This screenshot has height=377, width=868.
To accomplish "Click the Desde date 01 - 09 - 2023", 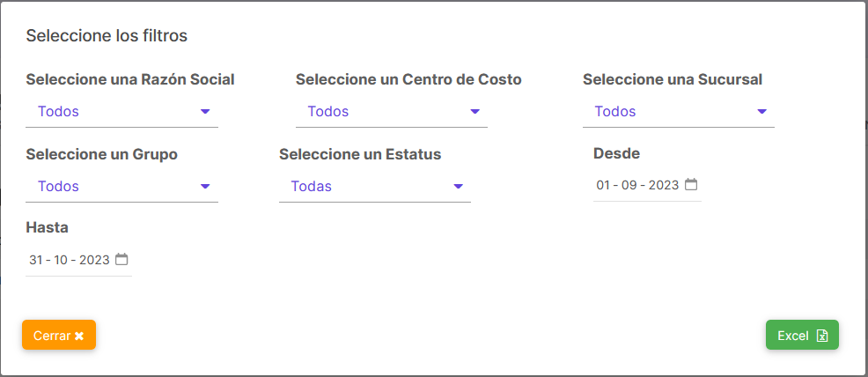I will (637, 185).
